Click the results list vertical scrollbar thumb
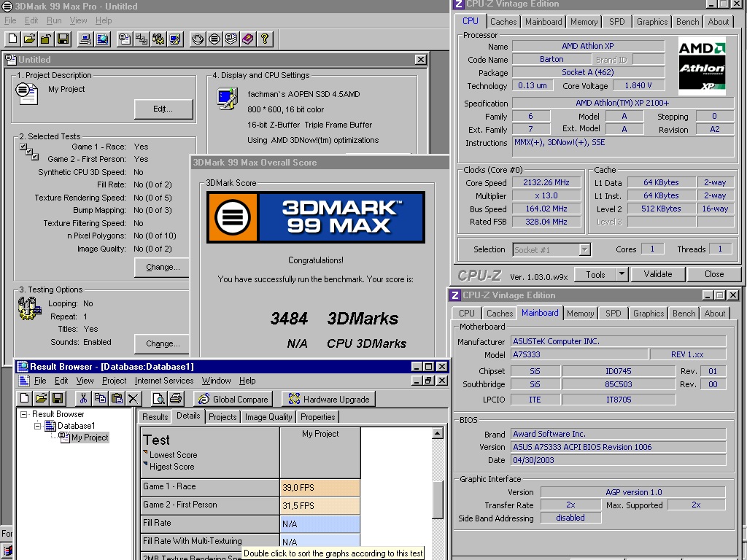747x560 pixels. (x=438, y=499)
